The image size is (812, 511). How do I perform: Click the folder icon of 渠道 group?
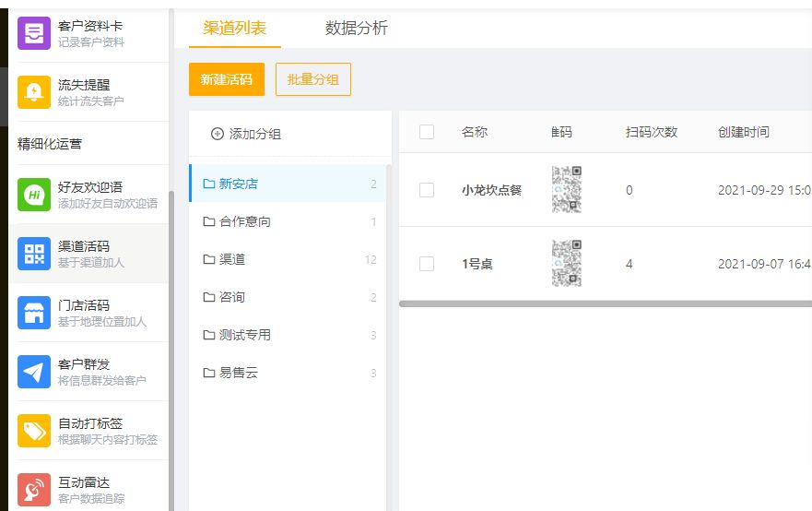point(208,259)
